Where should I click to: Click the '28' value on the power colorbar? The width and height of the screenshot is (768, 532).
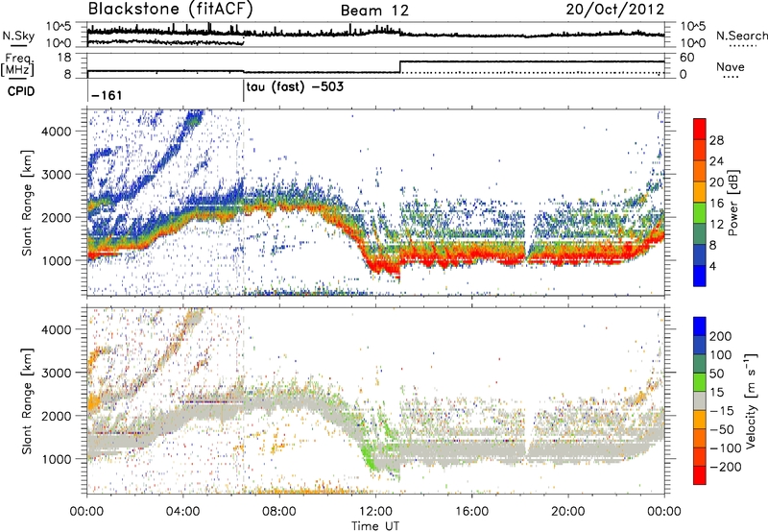[716, 141]
